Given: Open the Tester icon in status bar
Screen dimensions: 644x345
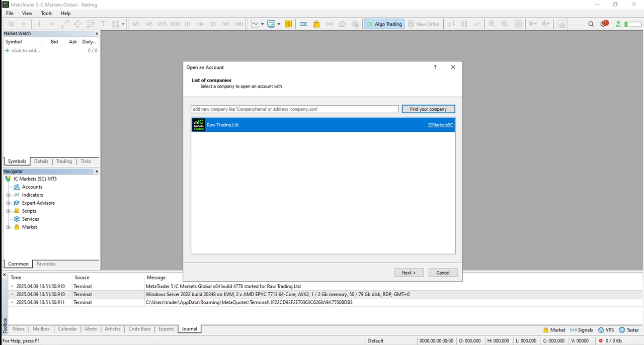Looking at the screenshot, I should (x=629, y=330).
